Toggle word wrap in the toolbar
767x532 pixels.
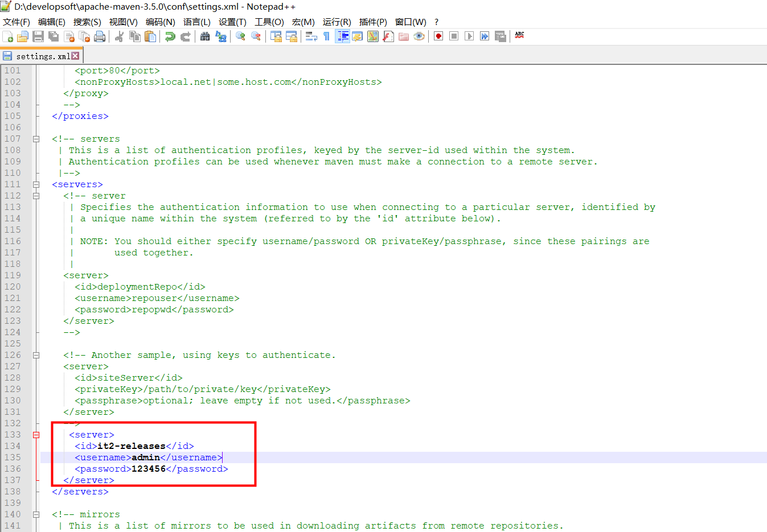311,36
